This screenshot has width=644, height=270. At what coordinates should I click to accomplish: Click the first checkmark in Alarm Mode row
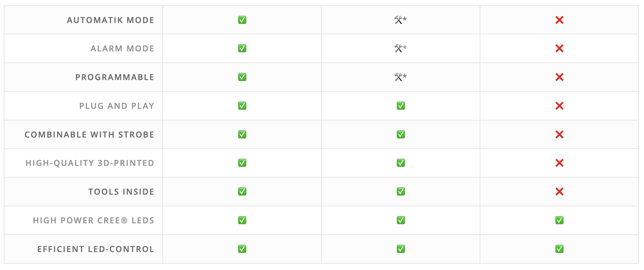(242, 48)
